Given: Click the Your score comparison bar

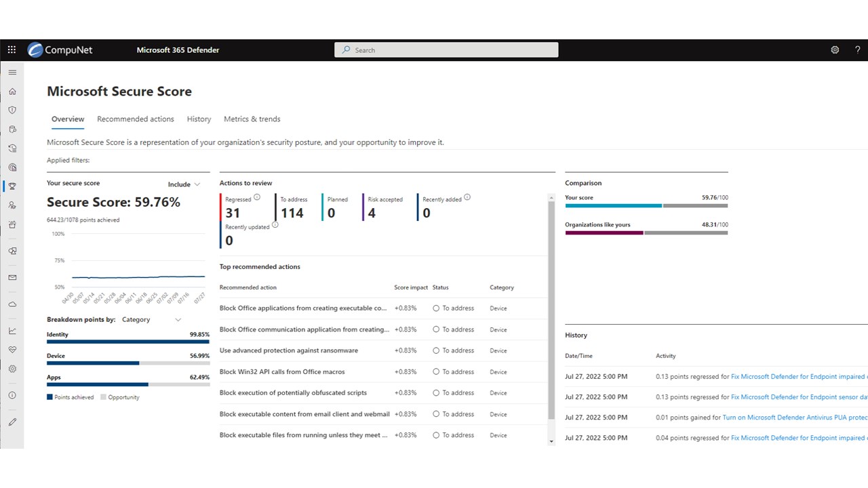Looking at the screenshot, I should (x=646, y=205).
